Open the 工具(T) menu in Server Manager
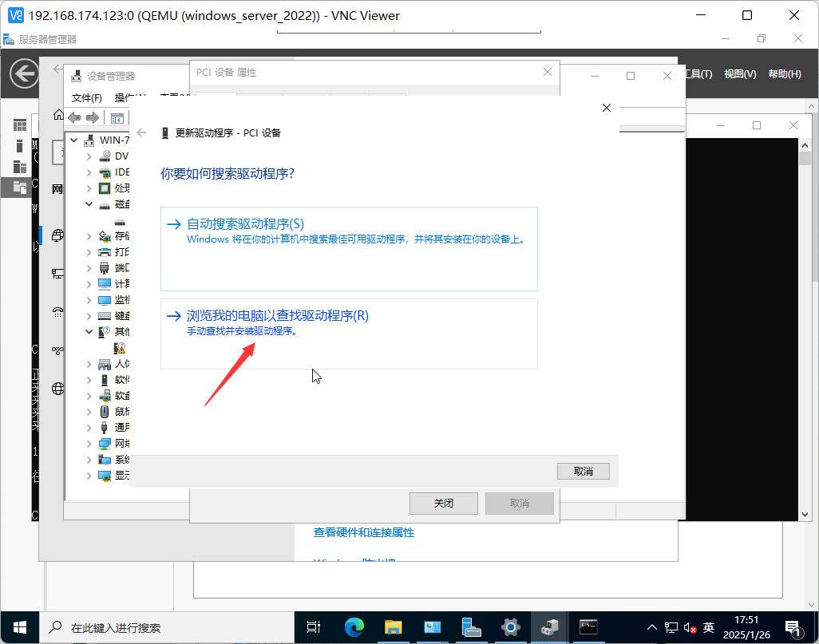The height and width of the screenshot is (644, 819). point(699,73)
